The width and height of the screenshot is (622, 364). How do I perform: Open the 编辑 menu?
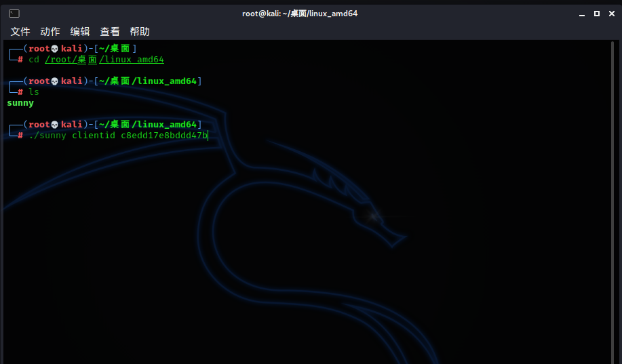(80, 32)
